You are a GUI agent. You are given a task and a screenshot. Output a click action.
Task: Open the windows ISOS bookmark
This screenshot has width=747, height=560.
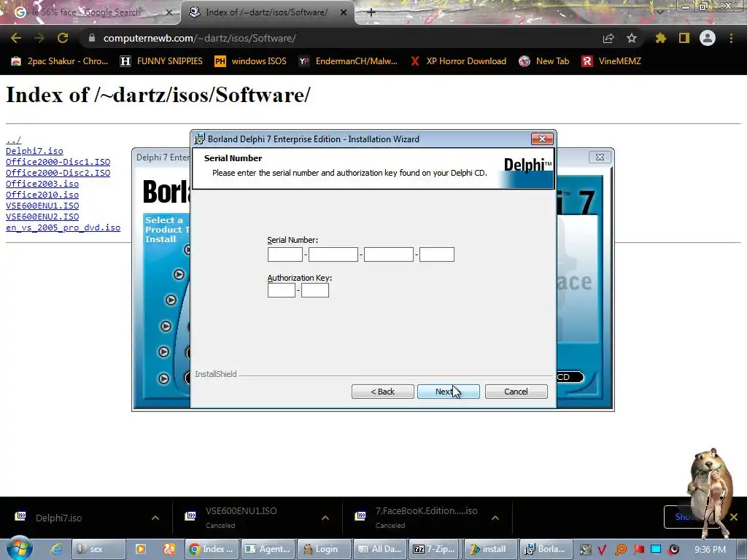tap(251, 61)
